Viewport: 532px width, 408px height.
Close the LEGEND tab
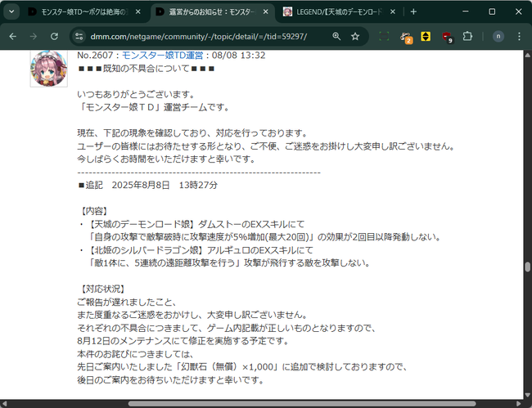coord(393,12)
